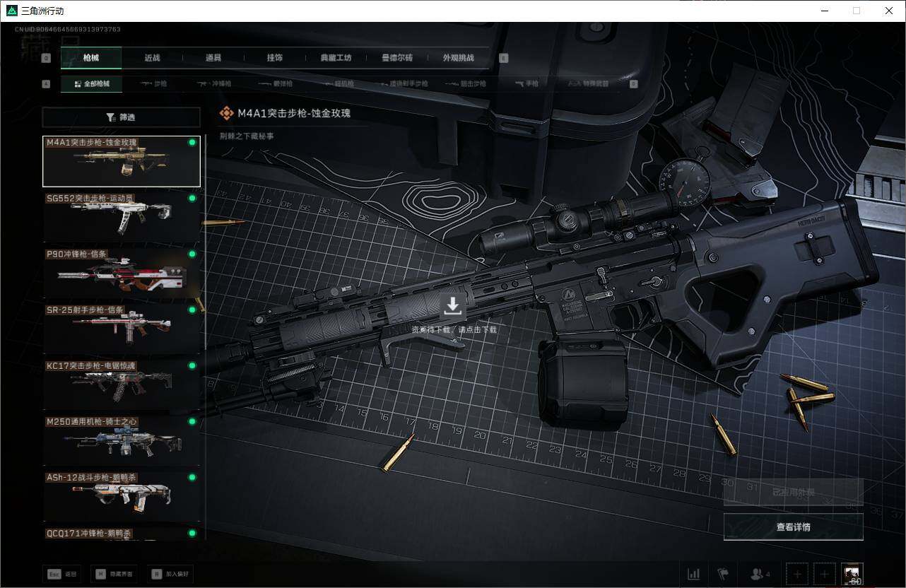Click the download resource icon on weapon
Viewport: 906px width, 588px height.
coord(453,306)
